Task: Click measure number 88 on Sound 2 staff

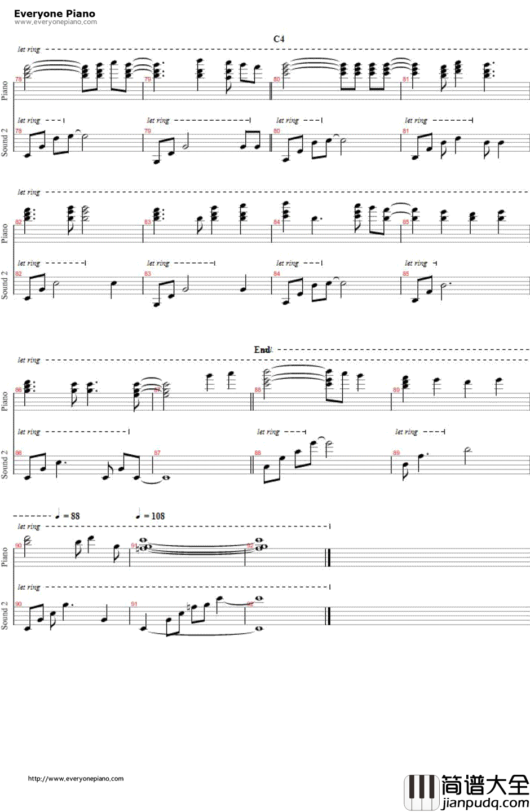Action: click(x=258, y=453)
